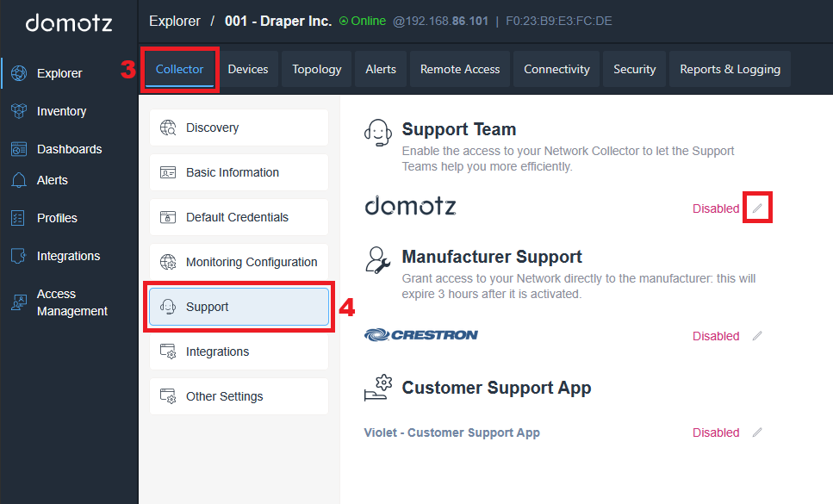Select Profiles in the sidebar
The width and height of the screenshot is (833, 504).
[57, 218]
